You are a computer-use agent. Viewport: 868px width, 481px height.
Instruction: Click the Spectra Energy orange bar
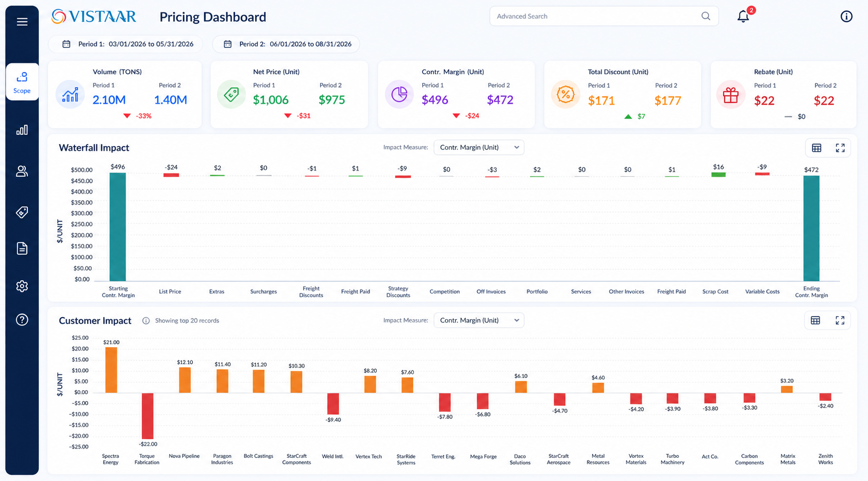click(x=111, y=370)
